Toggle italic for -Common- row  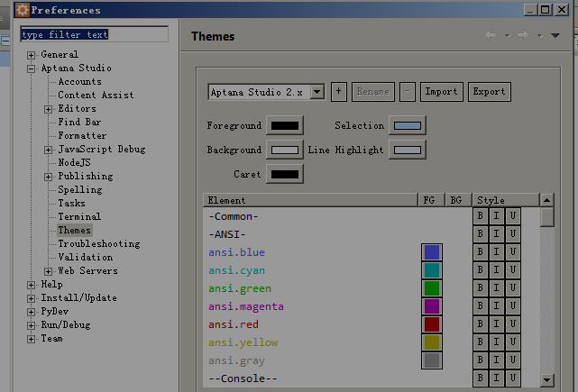pos(497,216)
